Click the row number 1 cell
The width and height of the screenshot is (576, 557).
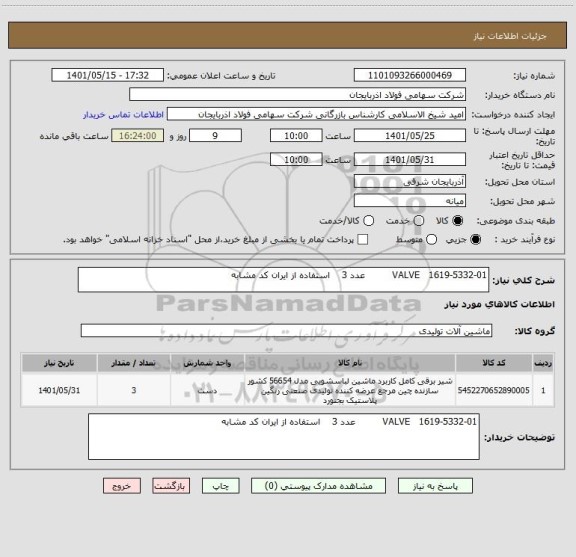tap(543, 390)
